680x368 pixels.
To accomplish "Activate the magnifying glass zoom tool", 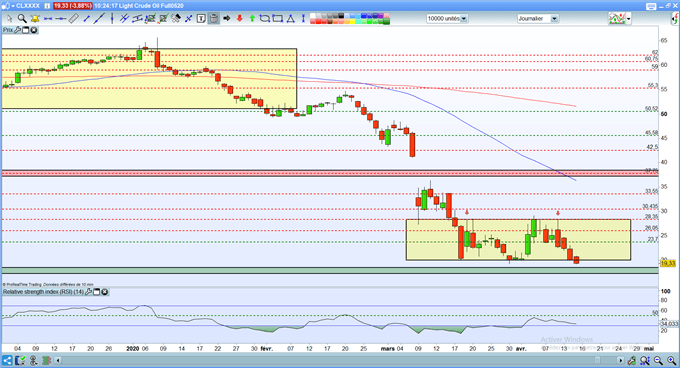I will click(22, 18).
